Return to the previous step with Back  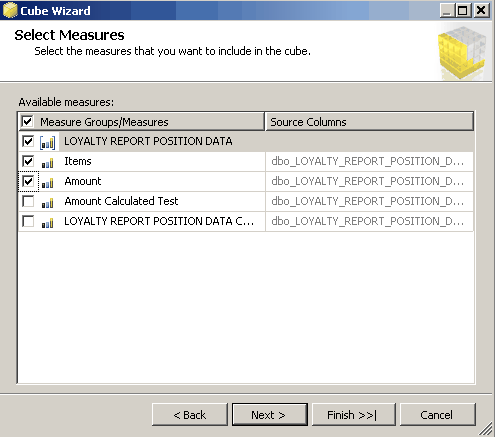pos(190,415)
